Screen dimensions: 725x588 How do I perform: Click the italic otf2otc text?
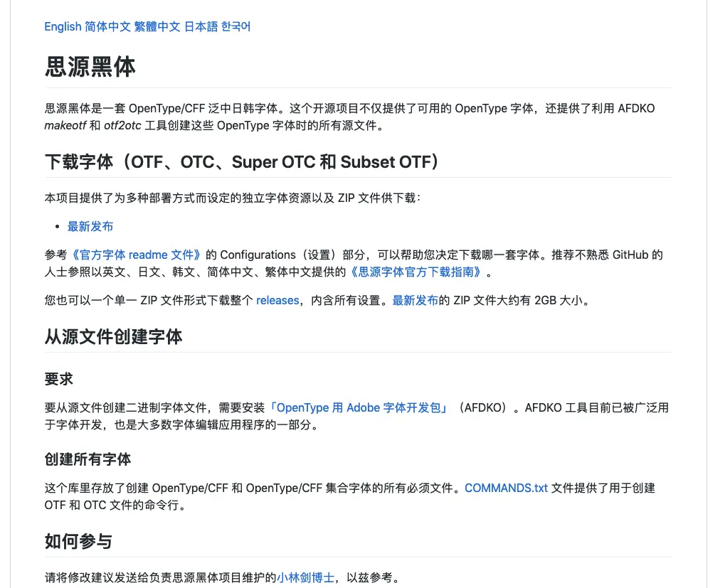point(122,126)
